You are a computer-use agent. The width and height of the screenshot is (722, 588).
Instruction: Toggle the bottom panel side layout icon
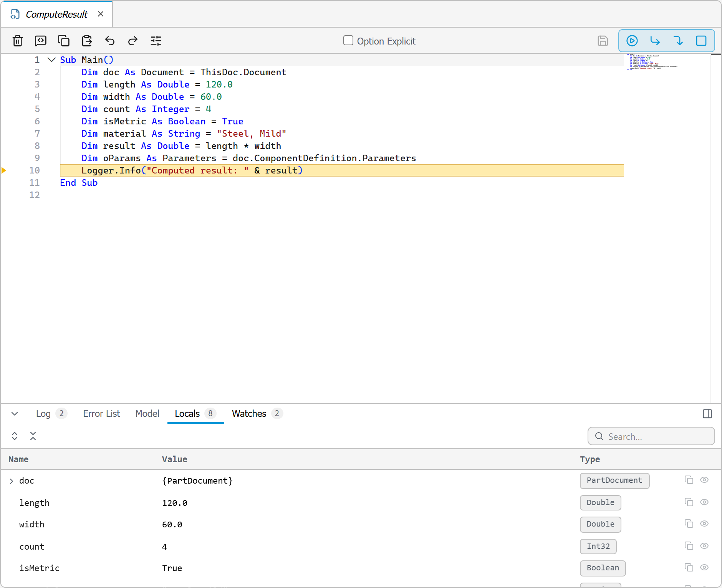coord(707,414)
